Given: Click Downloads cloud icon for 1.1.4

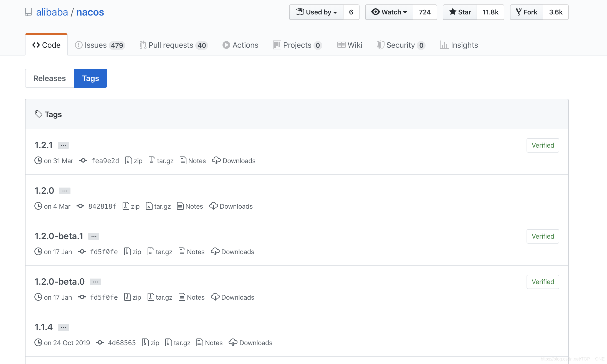Looking at the screenshot, I should [233, 342].
